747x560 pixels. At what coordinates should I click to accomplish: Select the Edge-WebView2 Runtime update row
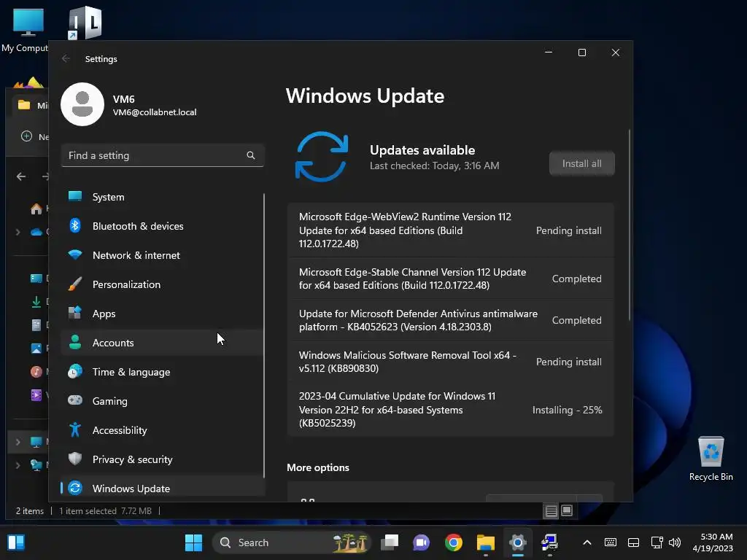[x=450, y=230]
